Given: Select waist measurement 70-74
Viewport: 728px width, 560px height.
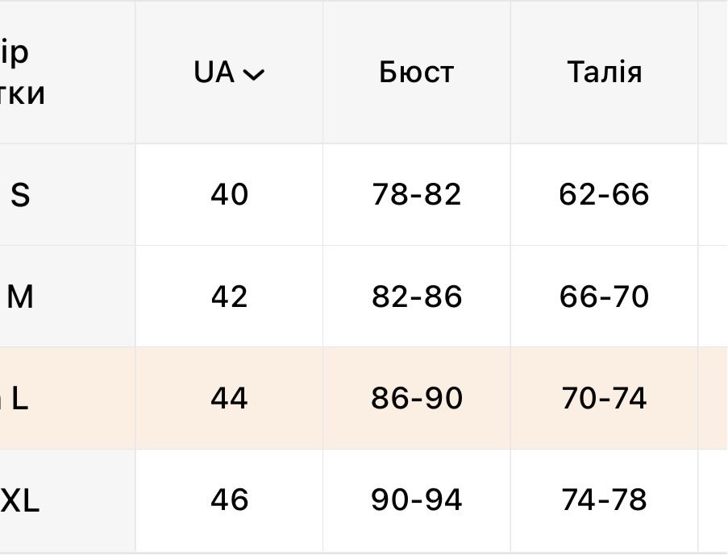Looking at the screenshot, I should [x=604, y=398].
